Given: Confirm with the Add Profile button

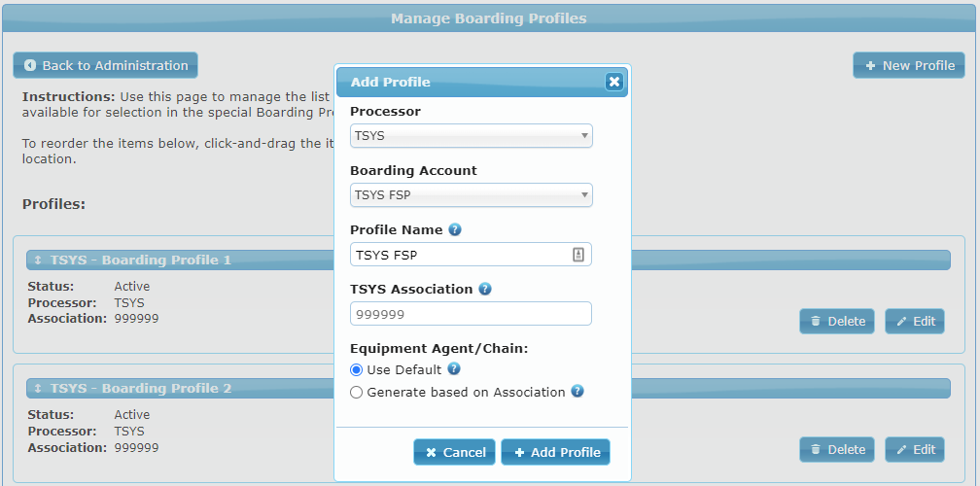Looking at the screenshot, I should tap(556, 452).
